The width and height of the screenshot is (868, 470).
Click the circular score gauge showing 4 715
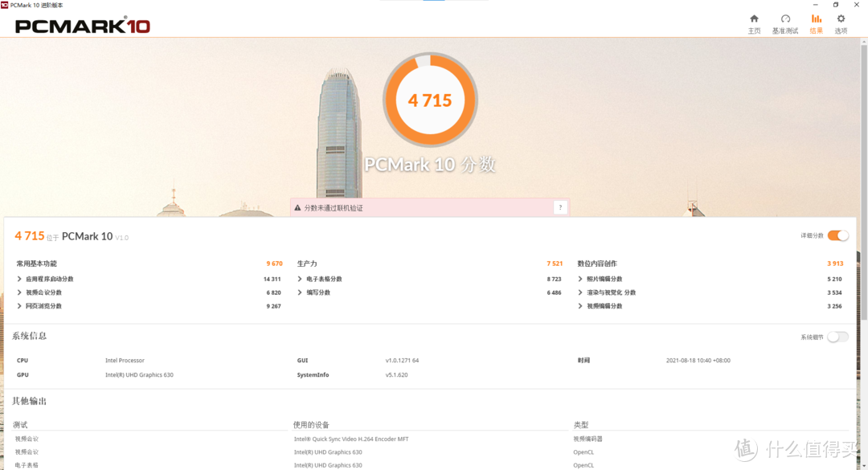coord(430,100)
